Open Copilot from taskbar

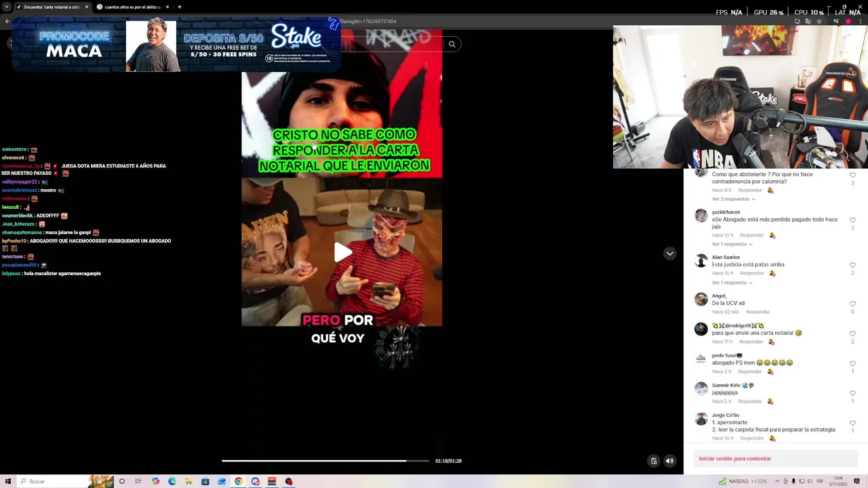155,481
